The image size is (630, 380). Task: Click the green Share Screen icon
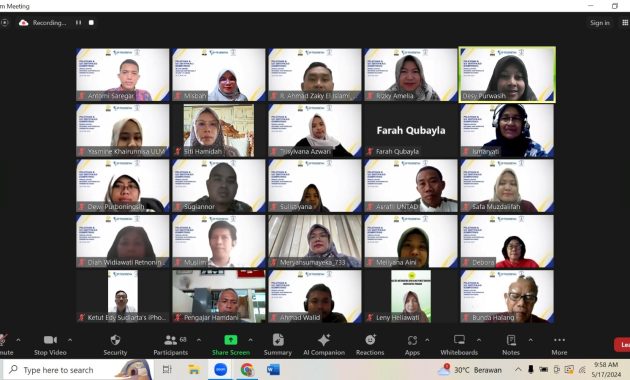tap(231, 340)
